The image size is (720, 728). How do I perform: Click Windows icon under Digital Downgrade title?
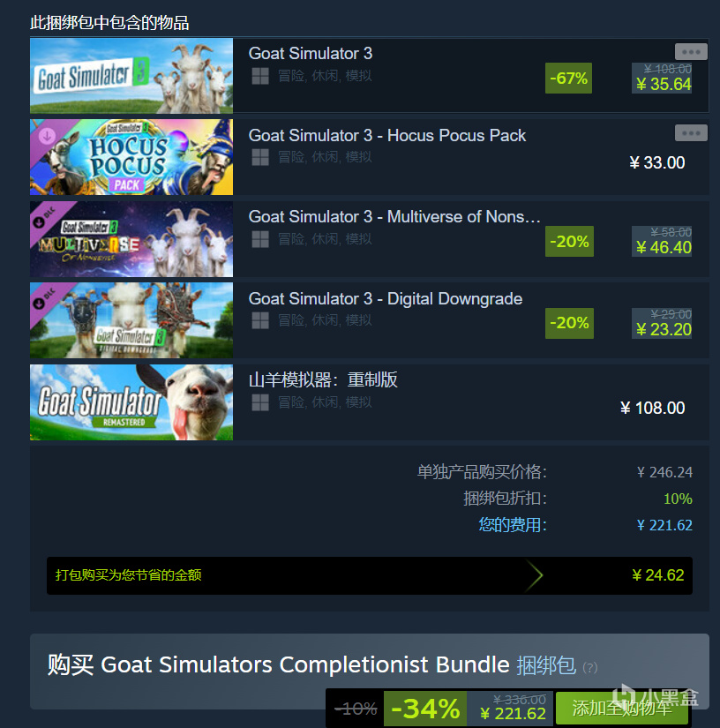[260, 320]
